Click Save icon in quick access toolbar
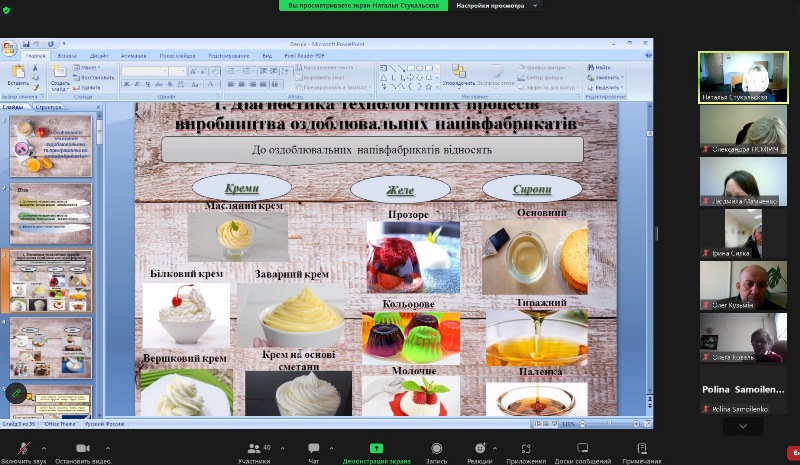This screenshot has height=465, width=800. pyautogui.click(x=26, y=44)
